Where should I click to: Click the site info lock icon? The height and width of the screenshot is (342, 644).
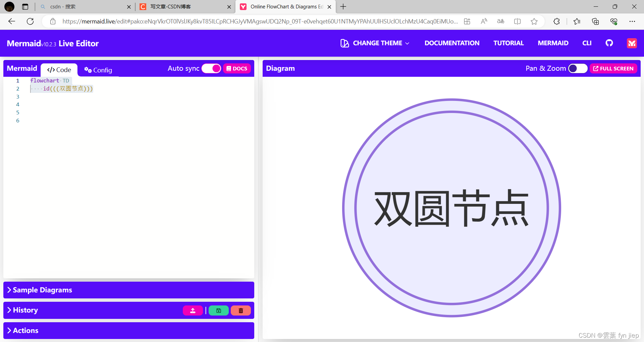tap(53, 21)
